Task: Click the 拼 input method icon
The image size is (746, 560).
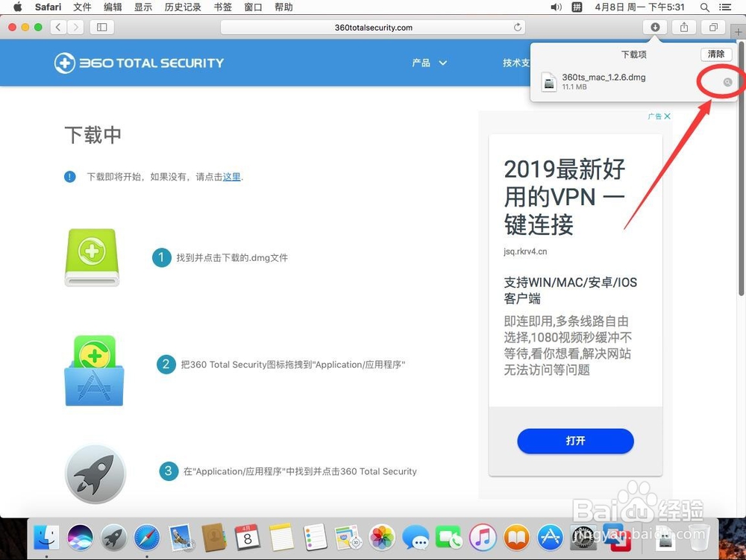Action: (577, 7)
